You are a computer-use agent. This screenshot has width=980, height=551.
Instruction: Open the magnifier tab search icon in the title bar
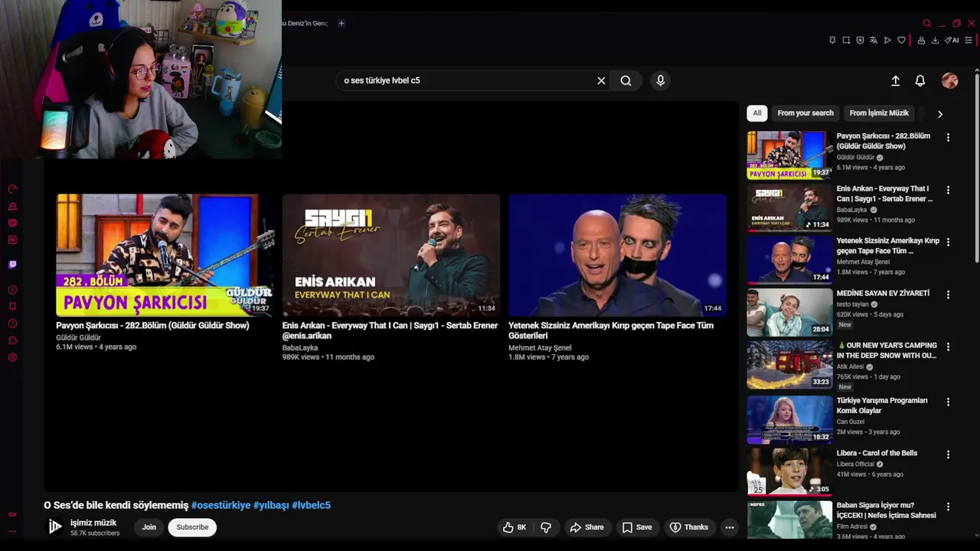926,23
